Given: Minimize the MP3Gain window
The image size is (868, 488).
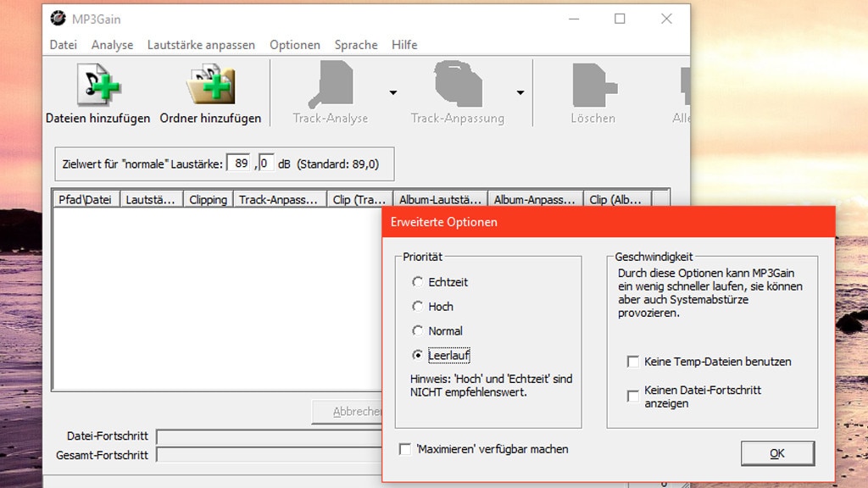Looking at the screenshot, I should point(574,19).
